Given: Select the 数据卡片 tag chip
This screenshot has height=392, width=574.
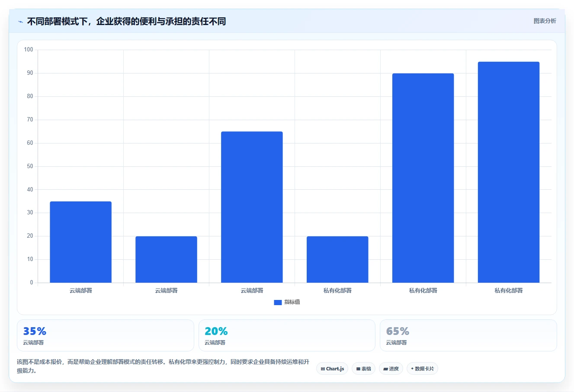Looking at the screenshot, I should click(422, 369).
